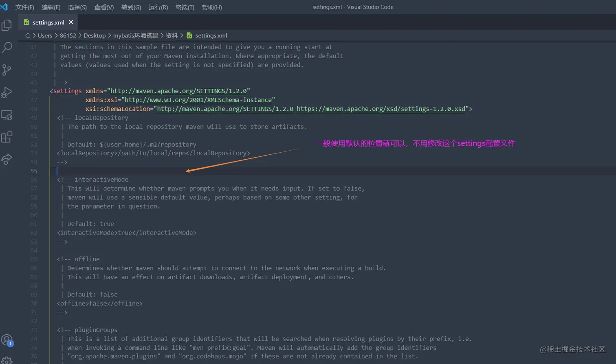
Task: Open the Remote Explorer view icon
Action: pyautogui.click(x=7, y=115)
